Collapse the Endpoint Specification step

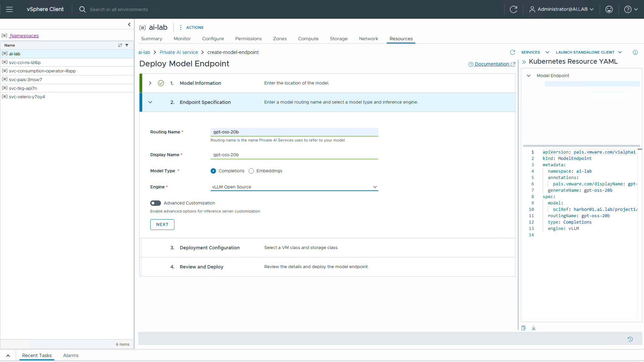(150, 102)
